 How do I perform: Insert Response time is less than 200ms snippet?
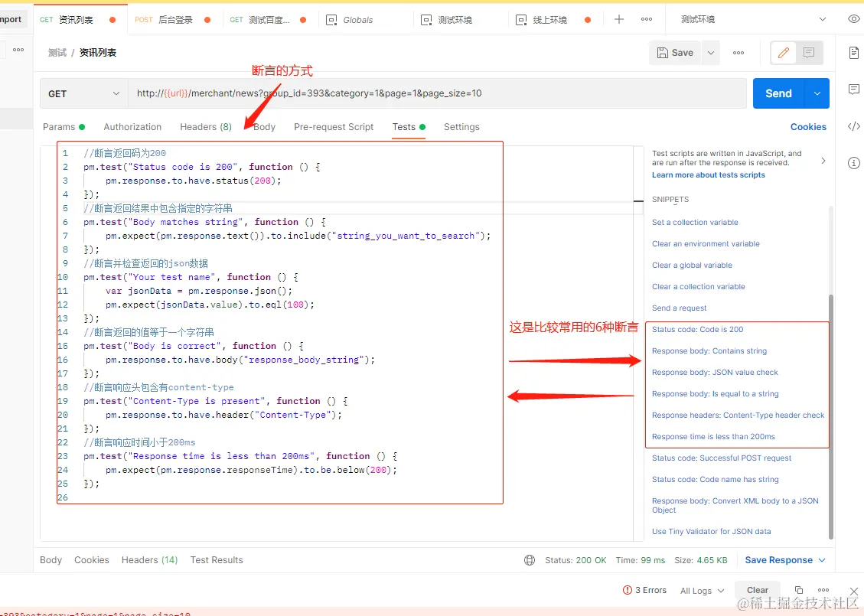[x=713, y=437]
